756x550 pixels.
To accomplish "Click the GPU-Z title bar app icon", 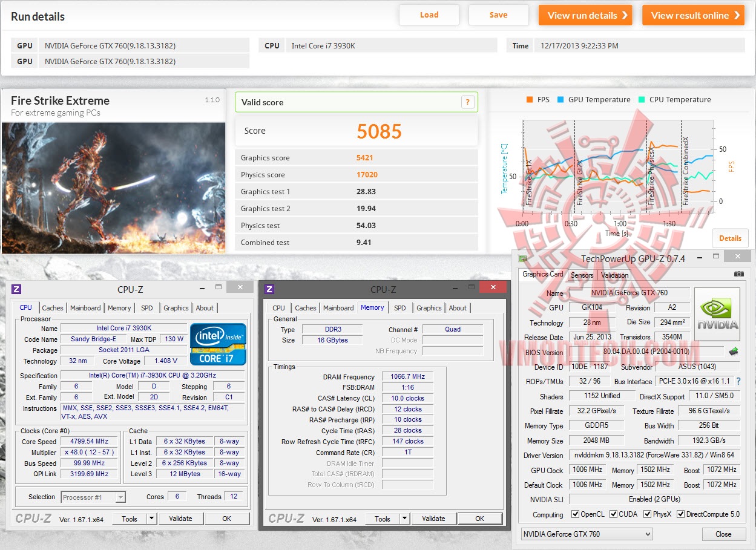I will pyautogui.click(x=522, y=258).
